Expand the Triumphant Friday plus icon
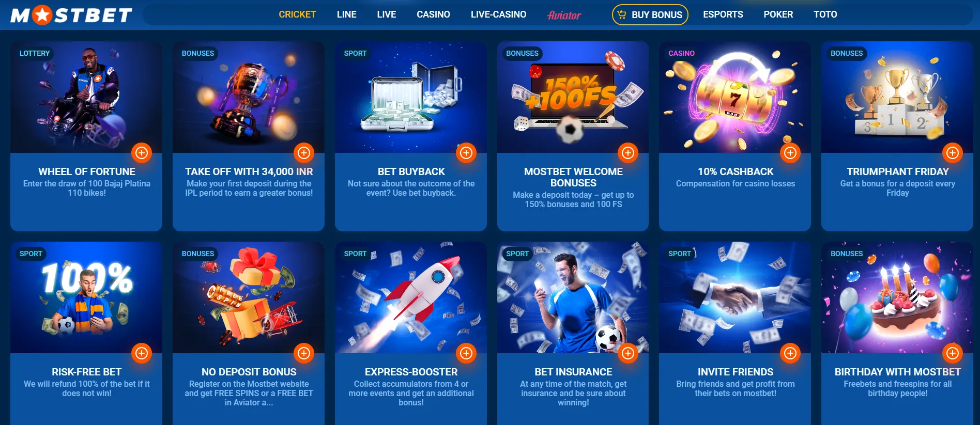This screenshot has width=980, height=425. pos(953,153)
